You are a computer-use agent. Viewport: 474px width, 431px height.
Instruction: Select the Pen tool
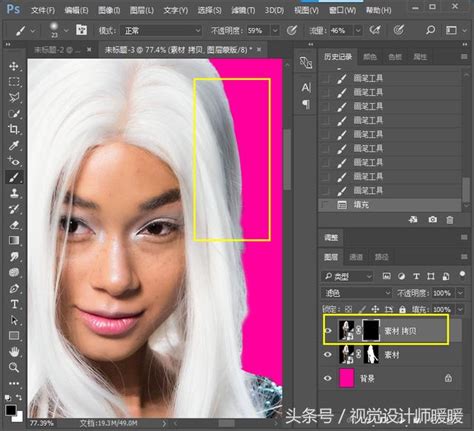[14, 288]
